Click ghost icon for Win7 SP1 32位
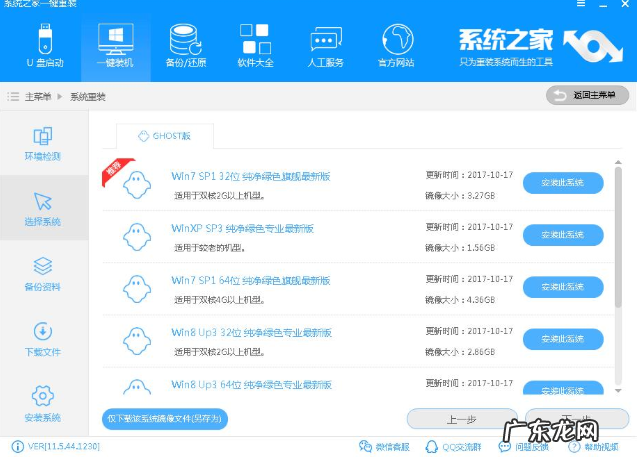The image size is (637, 460). pos(137,185)
